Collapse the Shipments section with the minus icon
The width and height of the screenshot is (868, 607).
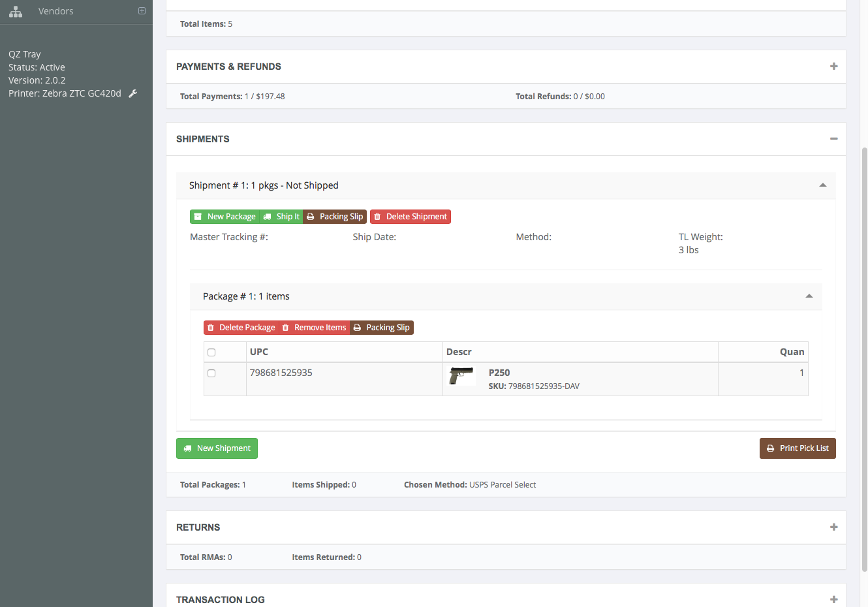click(x=833, y=139)
